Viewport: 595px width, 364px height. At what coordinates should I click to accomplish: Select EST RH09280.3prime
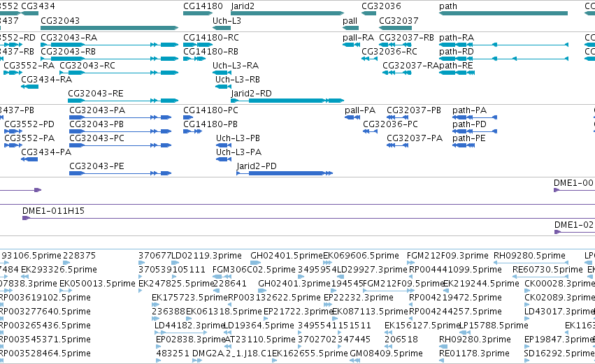tap(475, 340)
